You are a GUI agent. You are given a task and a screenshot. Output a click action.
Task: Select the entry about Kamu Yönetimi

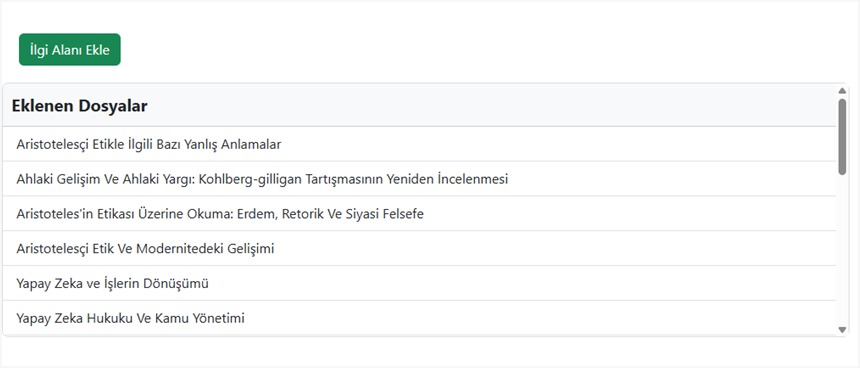(x=420, y=318)
